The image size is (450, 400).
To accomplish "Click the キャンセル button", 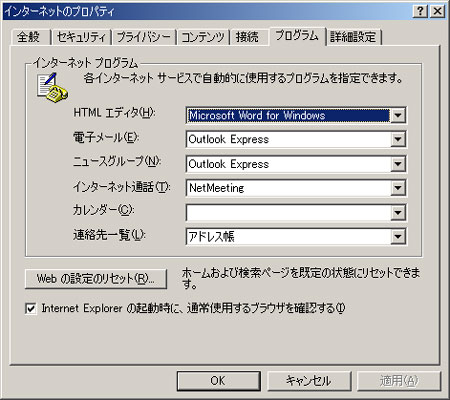I will coord(309,381).
